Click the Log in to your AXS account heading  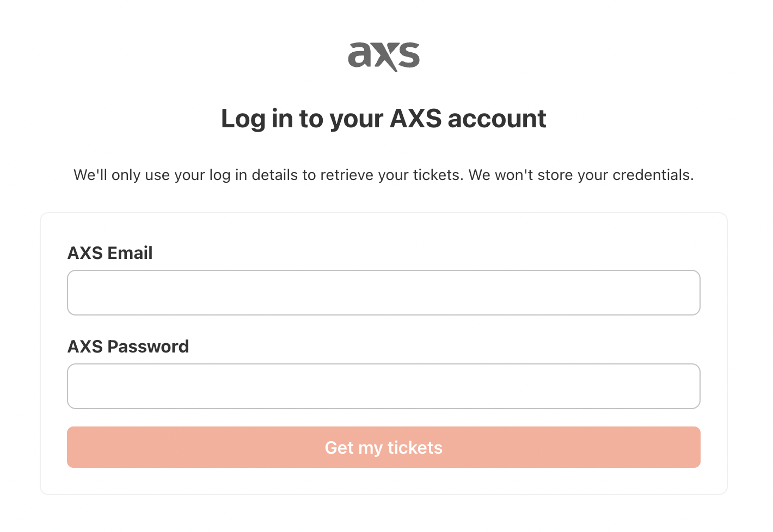coord(383,118)
